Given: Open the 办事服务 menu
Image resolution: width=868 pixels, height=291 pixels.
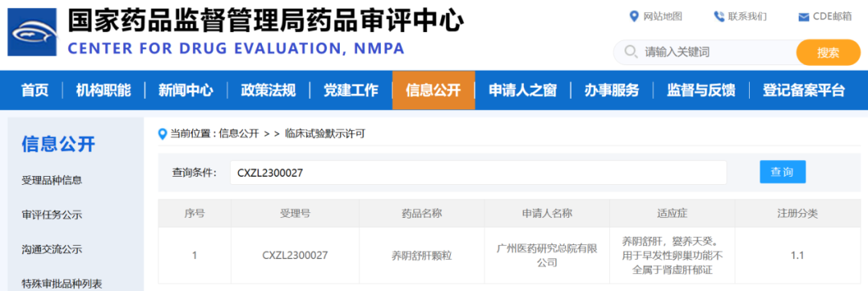Looking at the screenshot, I should pyautogui.click(x=612, y=90).
